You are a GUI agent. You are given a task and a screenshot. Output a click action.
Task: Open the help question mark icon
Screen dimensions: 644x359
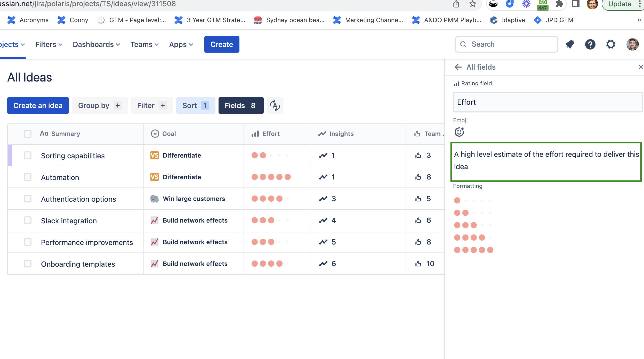pos(590,44)
